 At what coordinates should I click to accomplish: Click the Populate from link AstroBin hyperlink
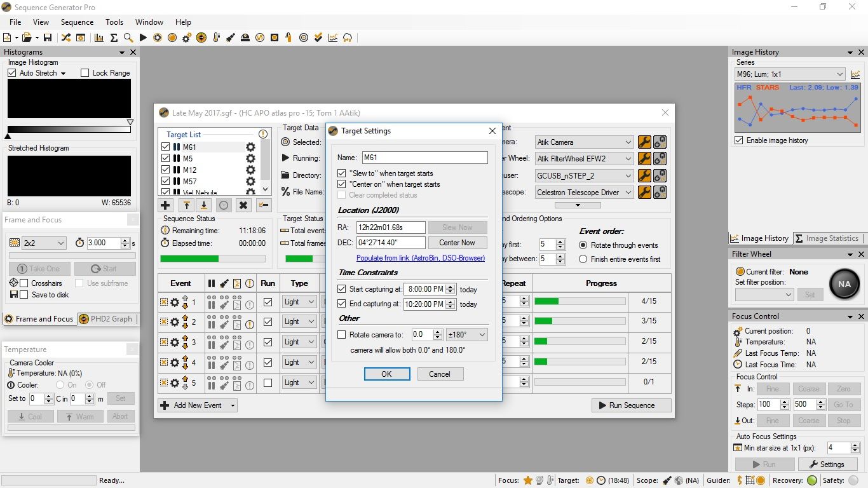(x=420, y=257)
